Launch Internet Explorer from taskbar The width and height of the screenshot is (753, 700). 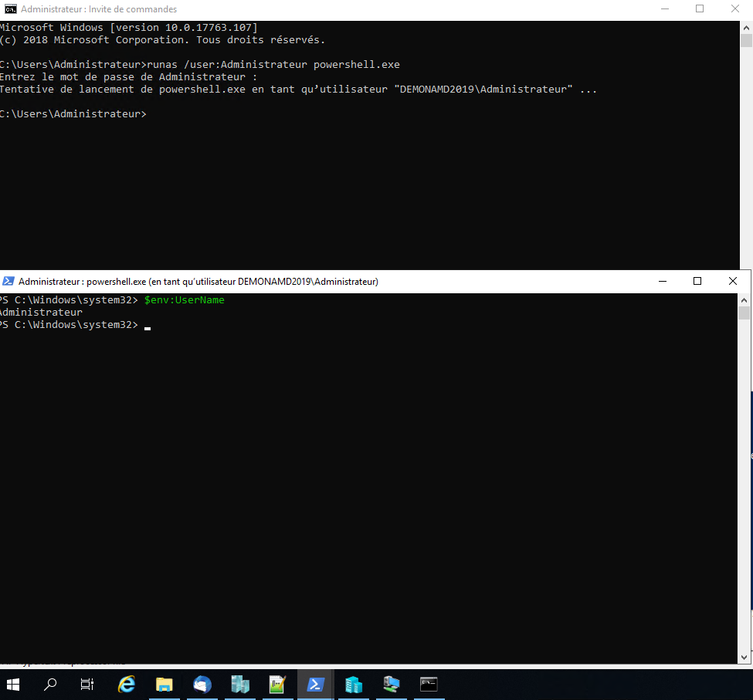click(x=127, y=684)
